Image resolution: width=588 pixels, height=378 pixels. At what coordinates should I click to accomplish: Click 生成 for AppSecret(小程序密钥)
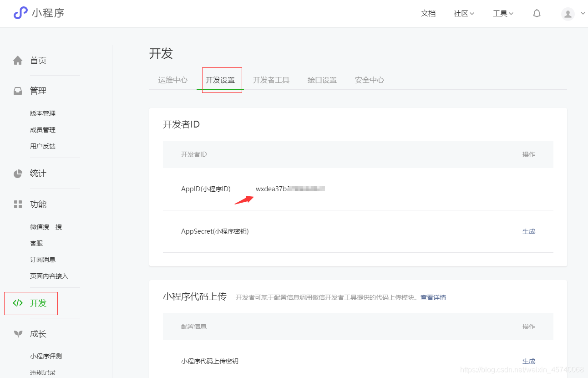tap(529, 231)
